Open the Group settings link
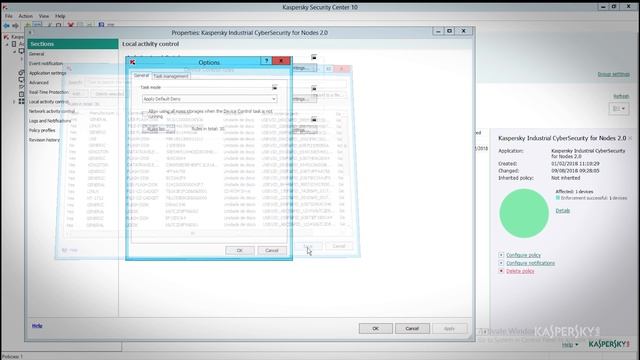 (x=613, y=74)
